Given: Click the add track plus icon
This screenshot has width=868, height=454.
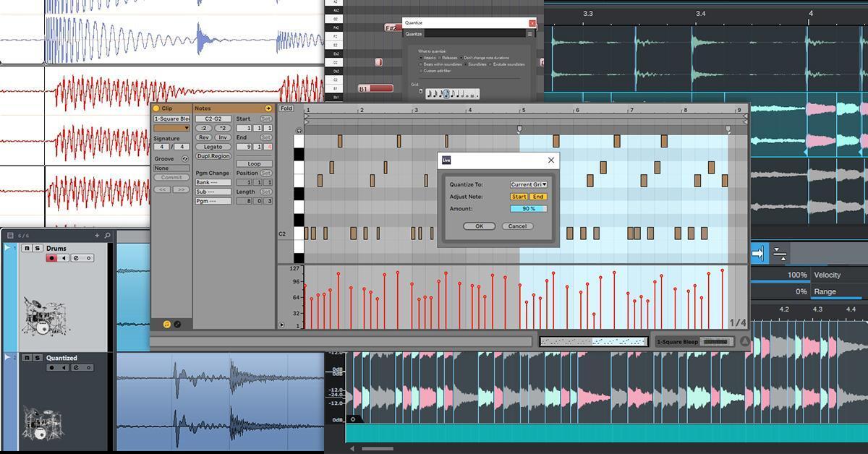Looking at the screenshot, I should (97, 235).
